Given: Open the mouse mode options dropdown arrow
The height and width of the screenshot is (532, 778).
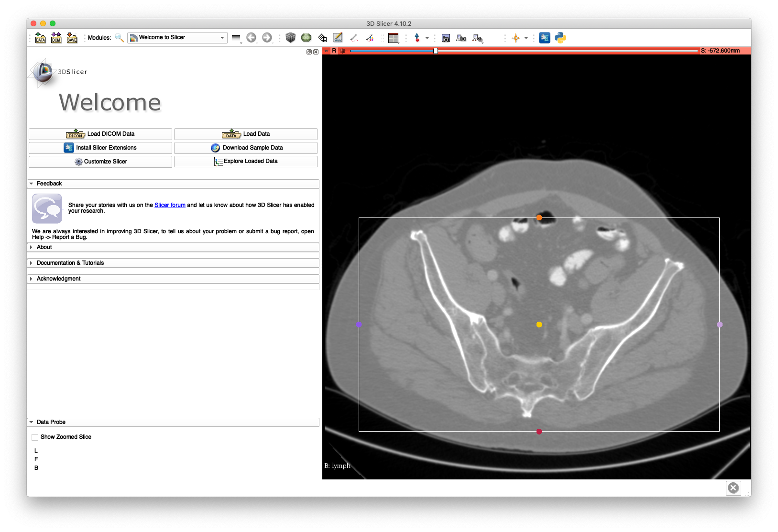Looking at the screenshot, I should pyautogui.click(x=427, y=38).
